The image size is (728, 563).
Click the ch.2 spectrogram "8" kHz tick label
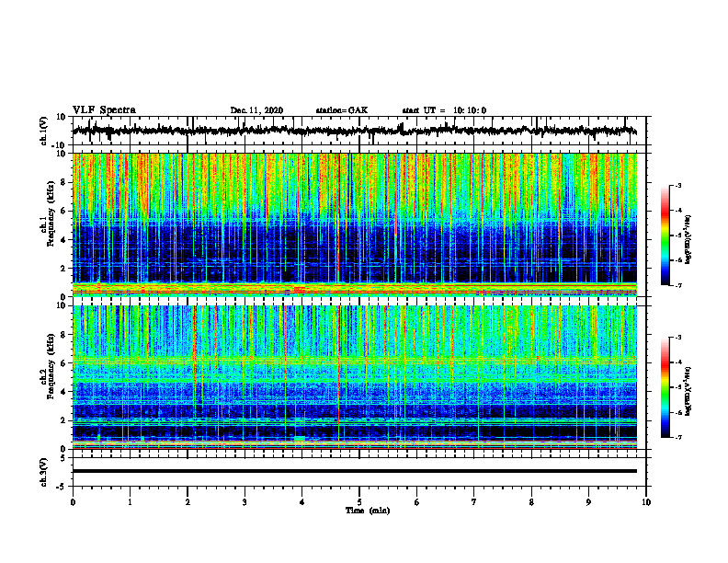coord(63,335)
